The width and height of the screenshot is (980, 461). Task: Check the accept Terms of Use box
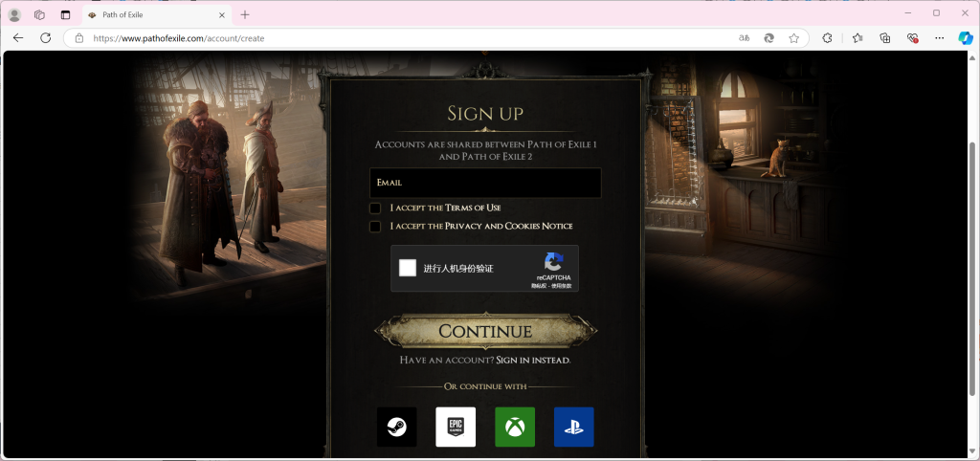tap(375, 208)
